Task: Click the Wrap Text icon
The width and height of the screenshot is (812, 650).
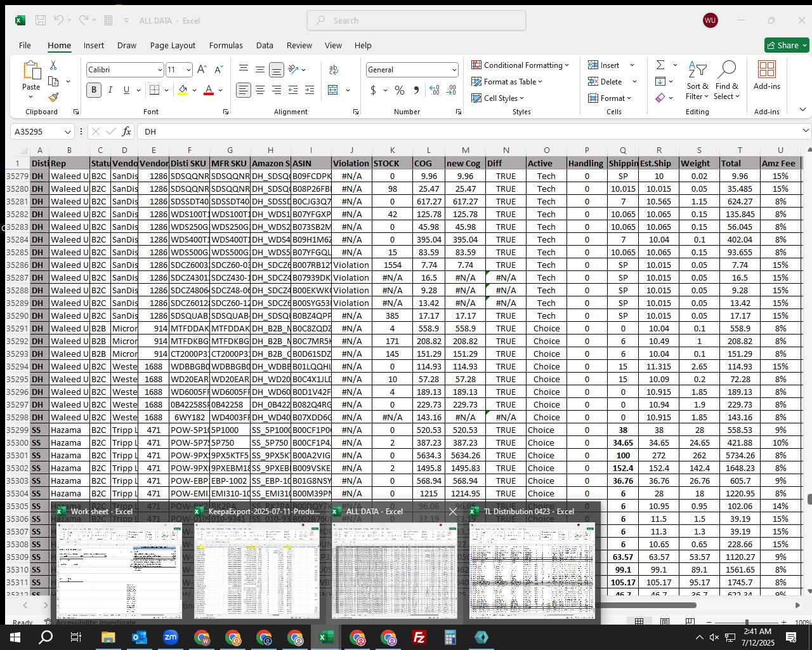Action: [x=334, y=69]
